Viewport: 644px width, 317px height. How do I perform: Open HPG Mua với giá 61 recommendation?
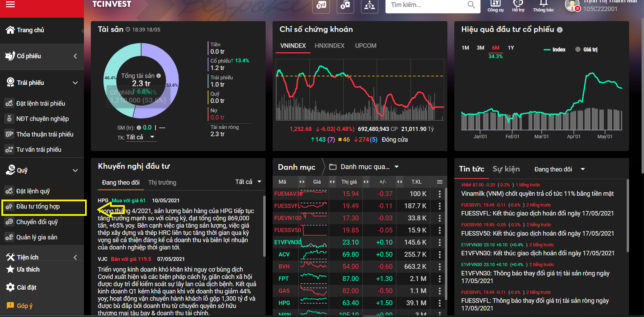129,200
